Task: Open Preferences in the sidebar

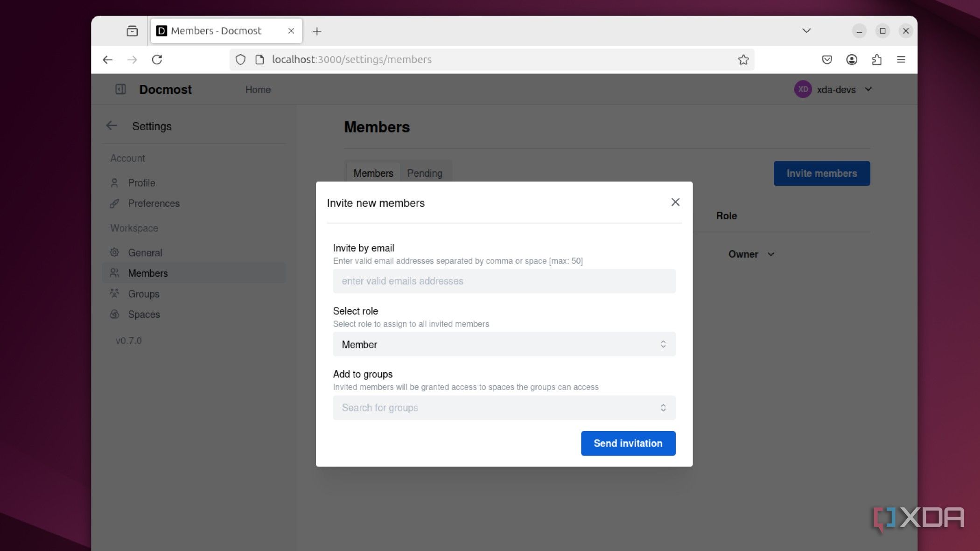Action: point(194,203)
